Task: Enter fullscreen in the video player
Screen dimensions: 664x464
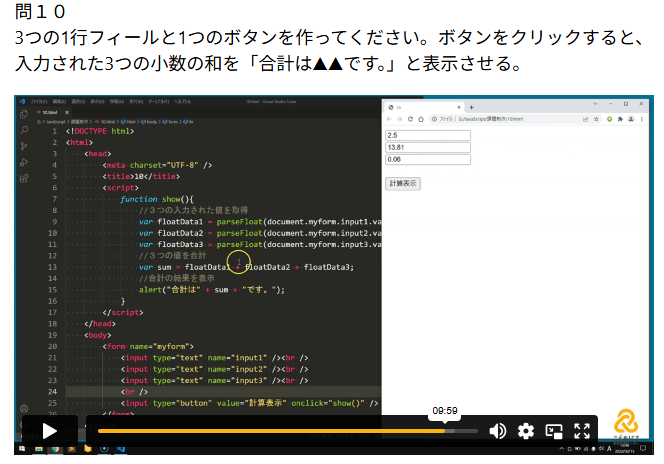Action: (582, 431)
